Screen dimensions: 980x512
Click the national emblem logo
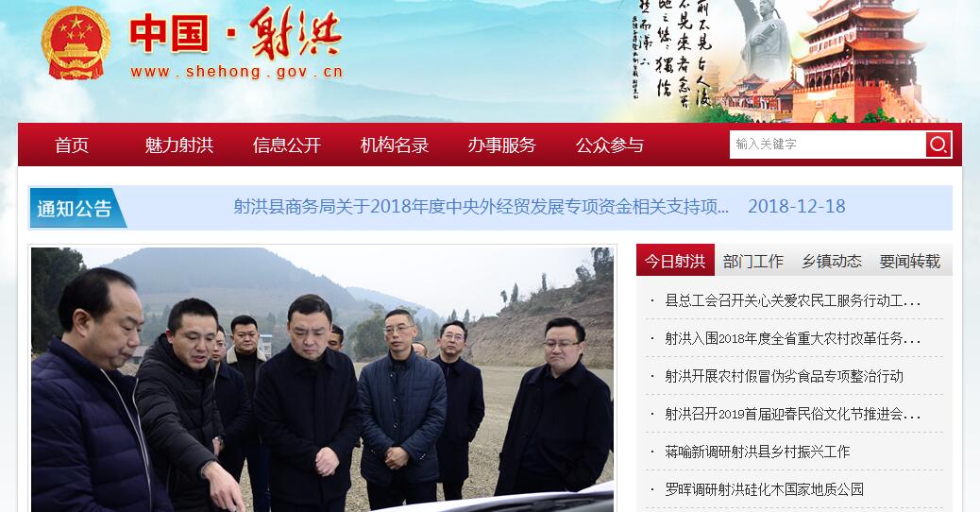pos(76,43)
